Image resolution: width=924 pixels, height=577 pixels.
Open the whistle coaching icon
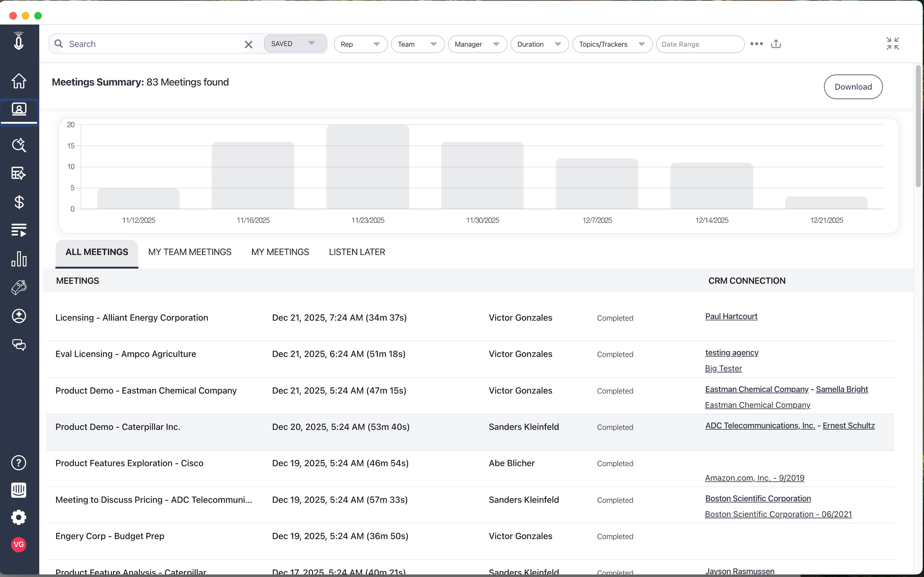[x=19, y=287]
